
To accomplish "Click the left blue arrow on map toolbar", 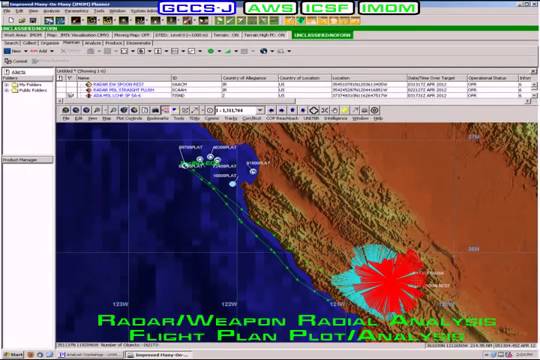I will [x=271, y=110].
